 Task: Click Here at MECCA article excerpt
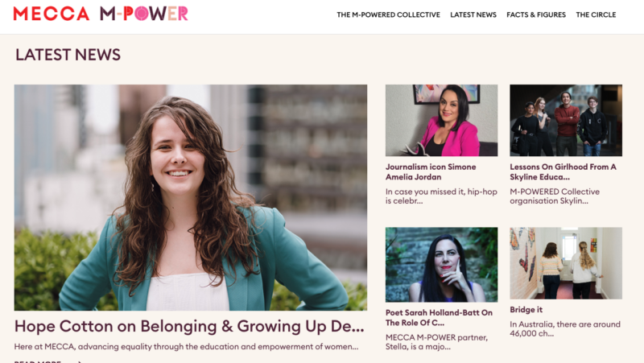pyautogui.click(x=186, y=347)
